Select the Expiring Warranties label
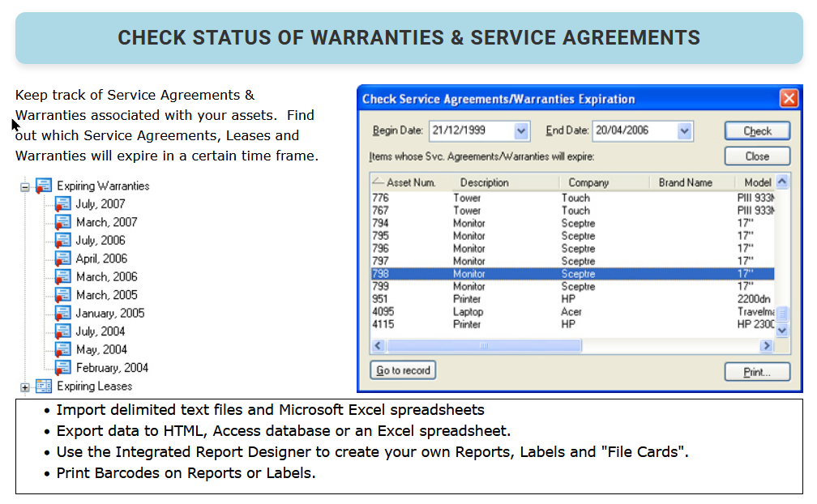Image resolution: width=817 pixels, height=504 pixels. click(x=103, y=186)
